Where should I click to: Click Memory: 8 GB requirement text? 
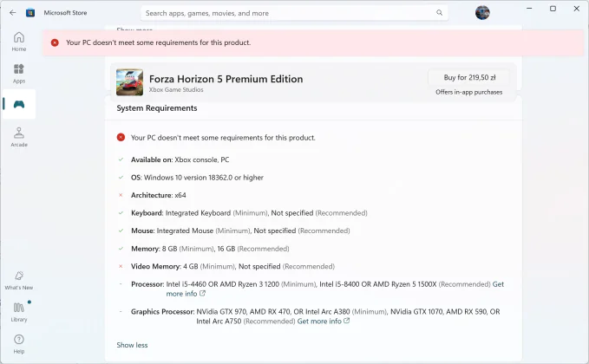[210, 249]
